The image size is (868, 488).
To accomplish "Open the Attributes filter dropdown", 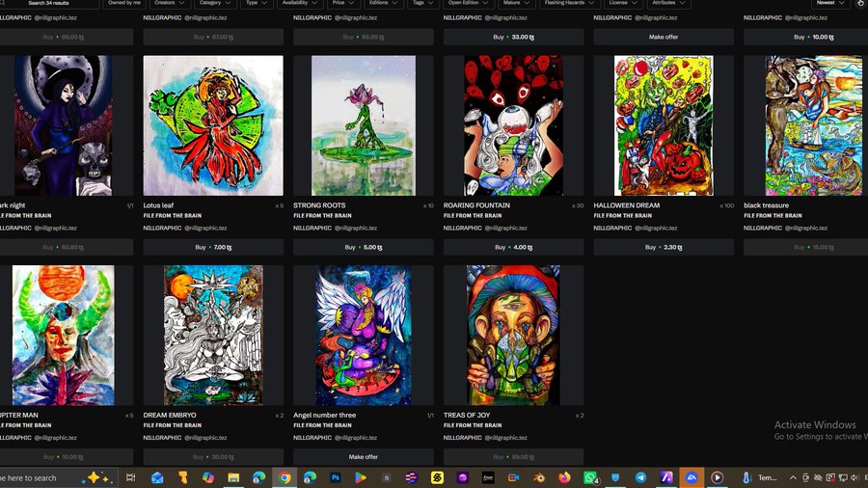I will (x=668, y=3).
